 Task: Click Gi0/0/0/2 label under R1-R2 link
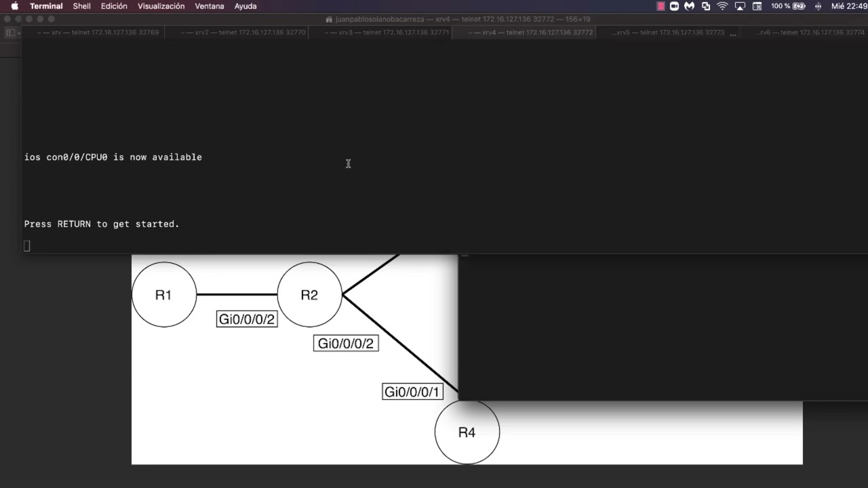247,319
